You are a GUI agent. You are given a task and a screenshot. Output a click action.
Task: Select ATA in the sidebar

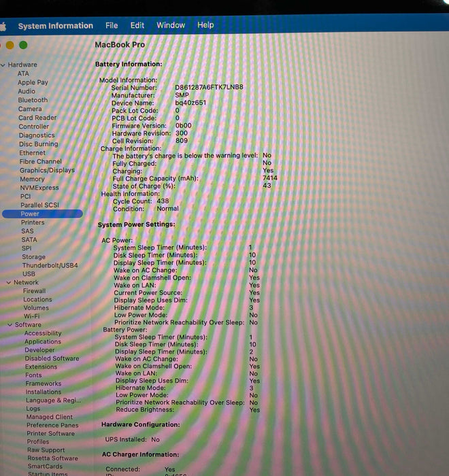pyautogui.click(x=23, y=73)
